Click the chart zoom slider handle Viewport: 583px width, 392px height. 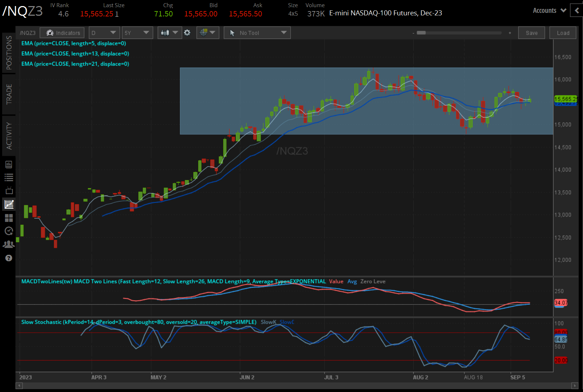pyautogui.click(x=421, y=33)
